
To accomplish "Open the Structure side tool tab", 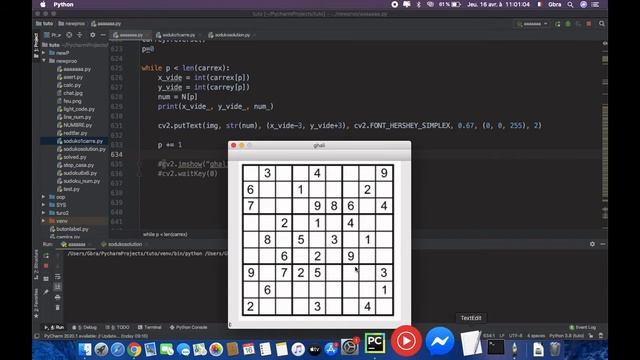I will click(36, 265).
